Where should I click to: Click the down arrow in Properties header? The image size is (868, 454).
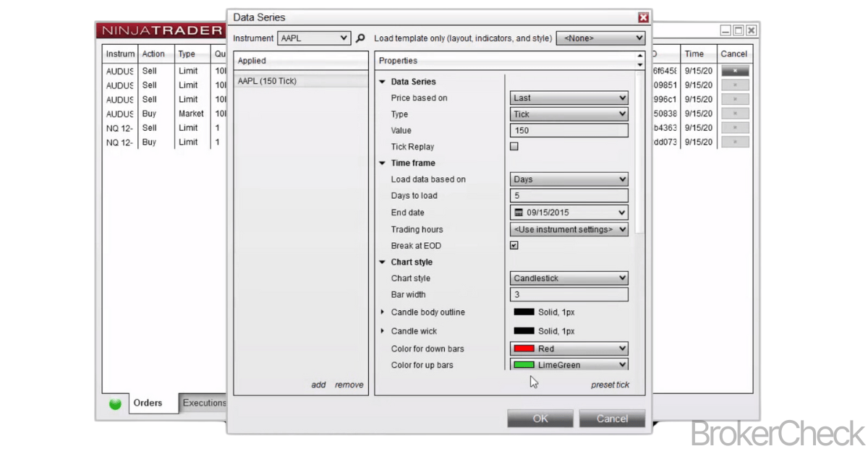[639, 65]
